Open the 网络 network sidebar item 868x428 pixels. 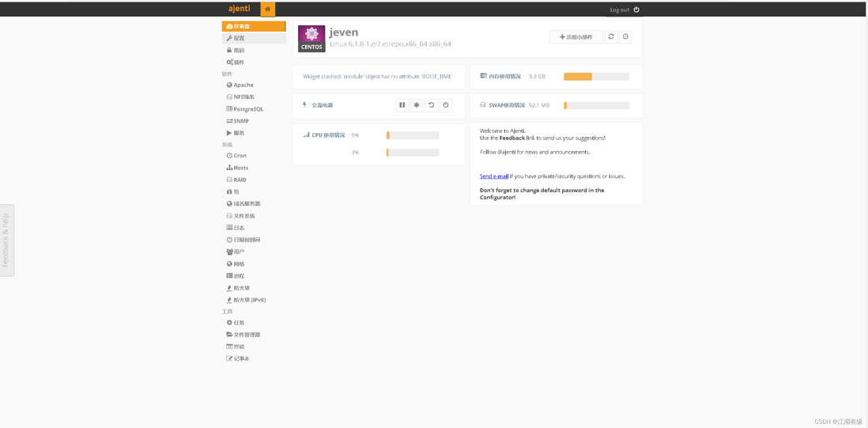click(254, 264)
